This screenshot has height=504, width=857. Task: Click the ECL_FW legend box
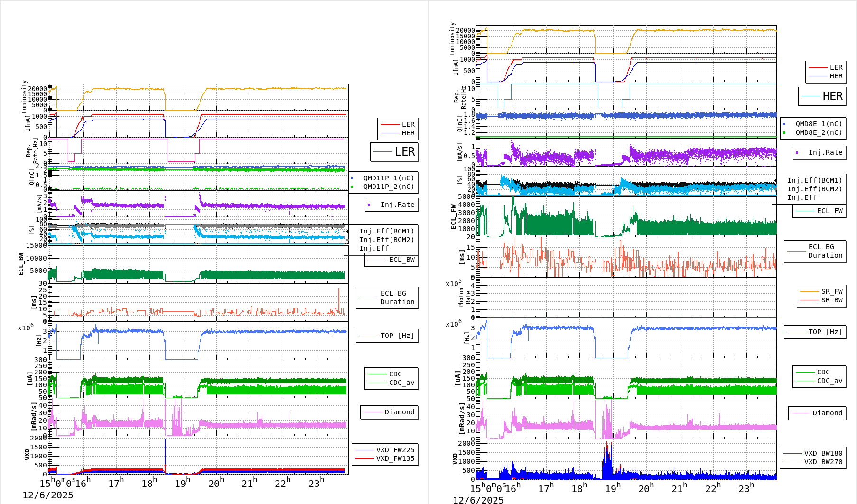pyautogui.click(x=820, y=211)
